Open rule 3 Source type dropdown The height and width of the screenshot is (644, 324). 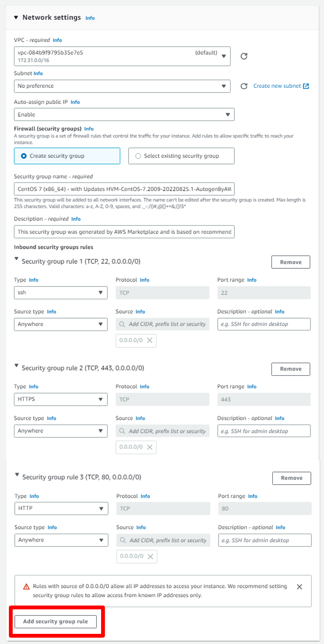coord(61,540)
